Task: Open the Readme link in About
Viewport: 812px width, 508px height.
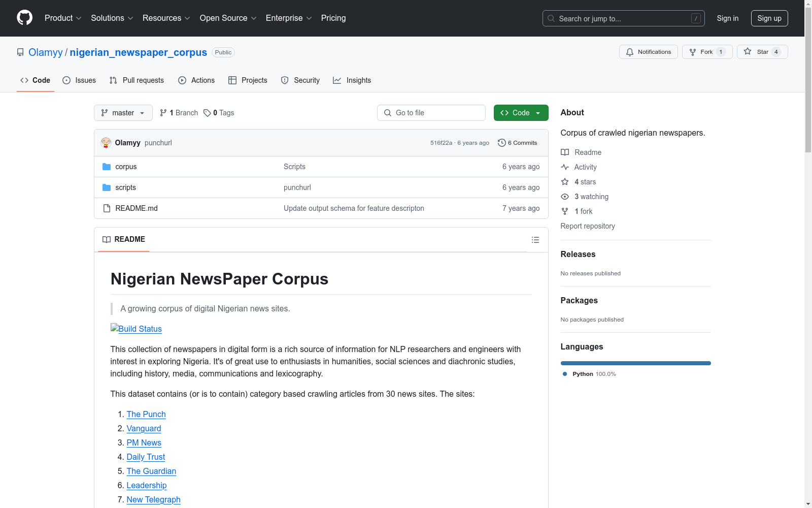Action: 581,152
